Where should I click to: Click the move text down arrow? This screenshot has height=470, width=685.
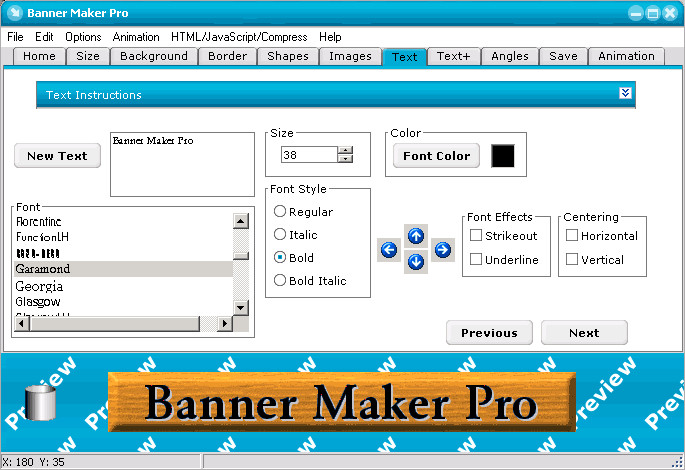pyautogui.click(x=415, y=262)
